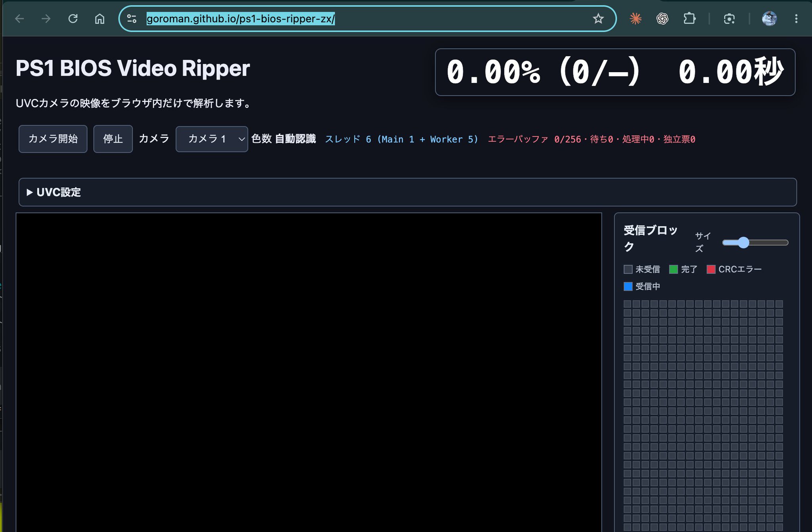Adjust the サイズ block size slider
Viewport: 812px width, 532px height.
[755, 243]
